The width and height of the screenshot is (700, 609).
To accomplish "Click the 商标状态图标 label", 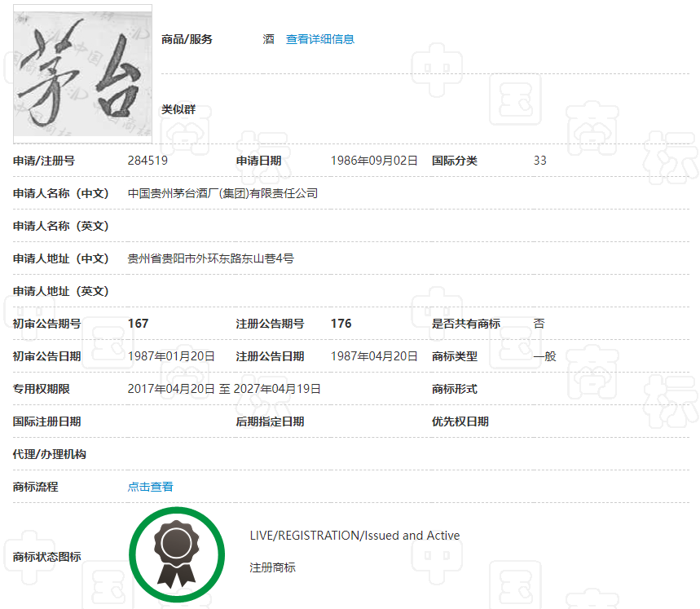I will [47, 557].
